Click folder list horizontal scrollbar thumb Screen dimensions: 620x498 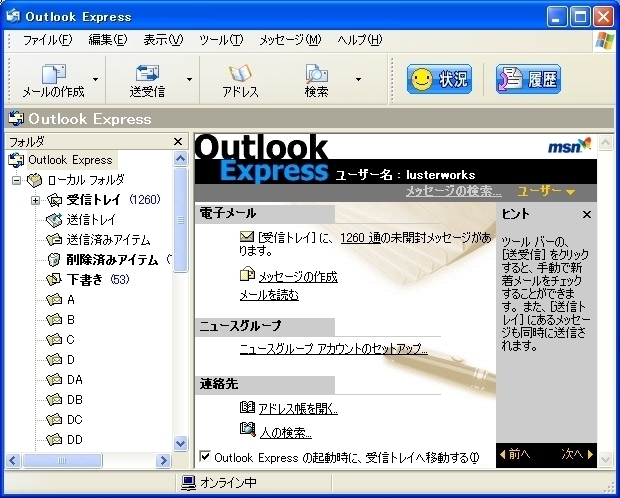62,460
